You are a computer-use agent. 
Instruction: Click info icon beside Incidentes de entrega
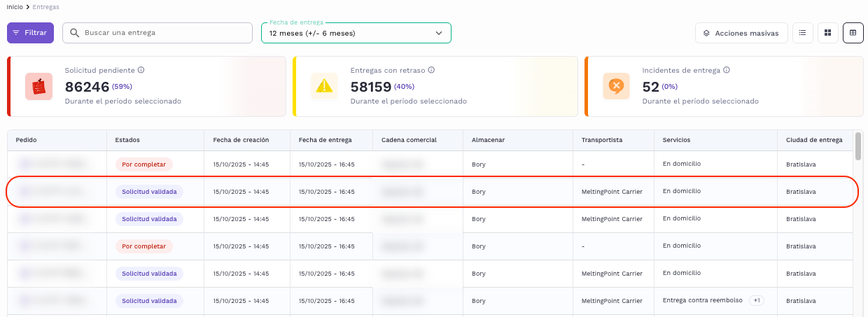[727, 70]
